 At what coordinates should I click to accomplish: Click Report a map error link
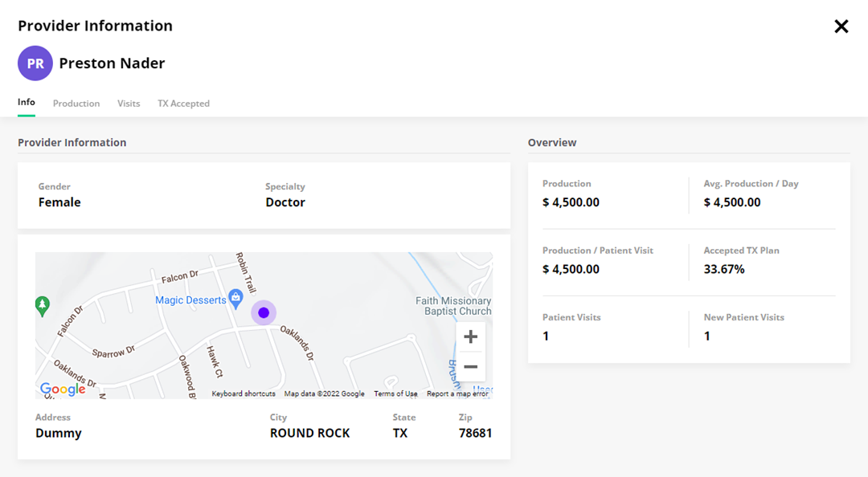[x=457, y=394]
